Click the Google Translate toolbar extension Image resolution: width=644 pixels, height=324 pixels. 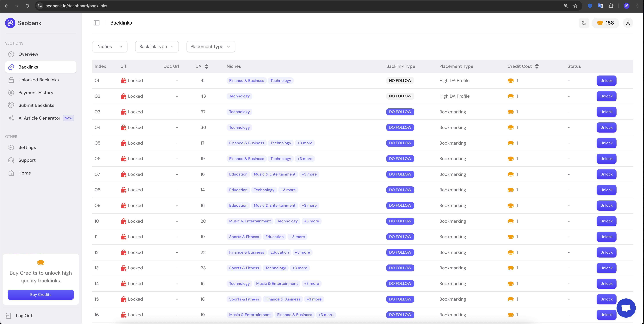point(600,6)
